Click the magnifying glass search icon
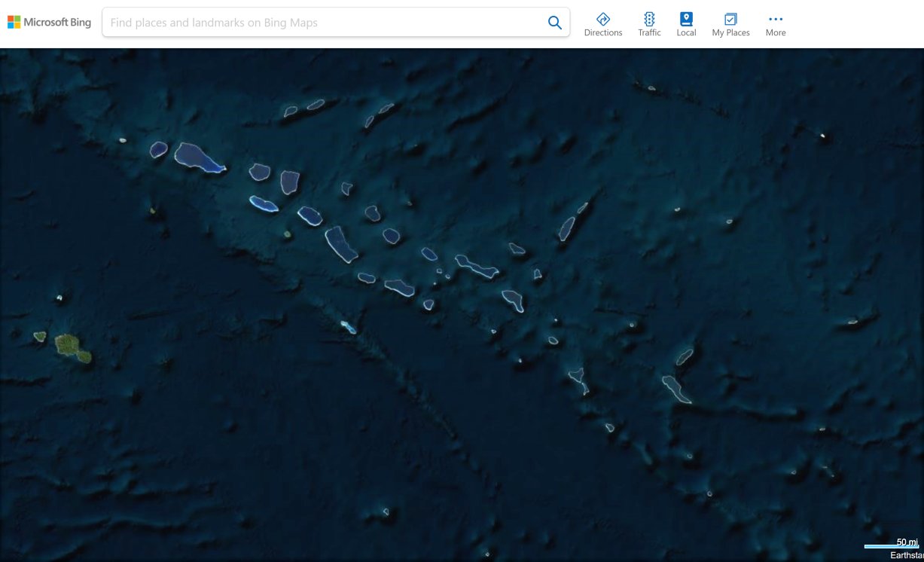 554,23
